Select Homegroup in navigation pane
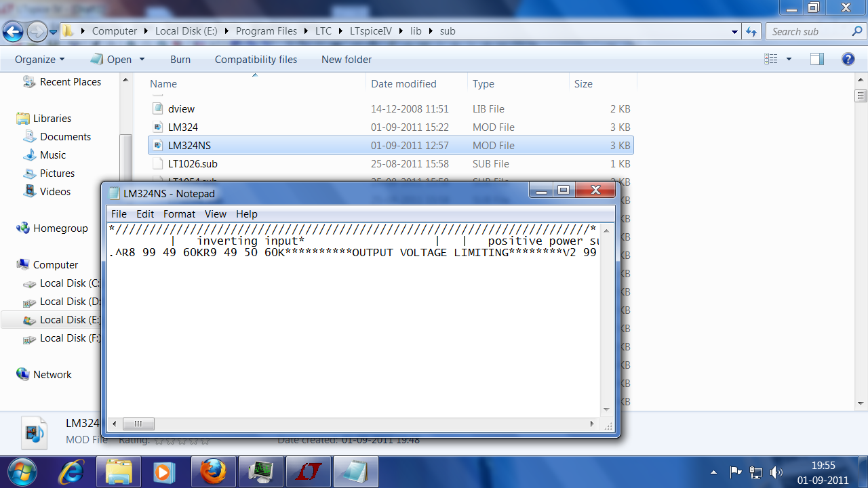Viewport: 868px width, 488px height. pyautogui.click(x=60, y=228)
